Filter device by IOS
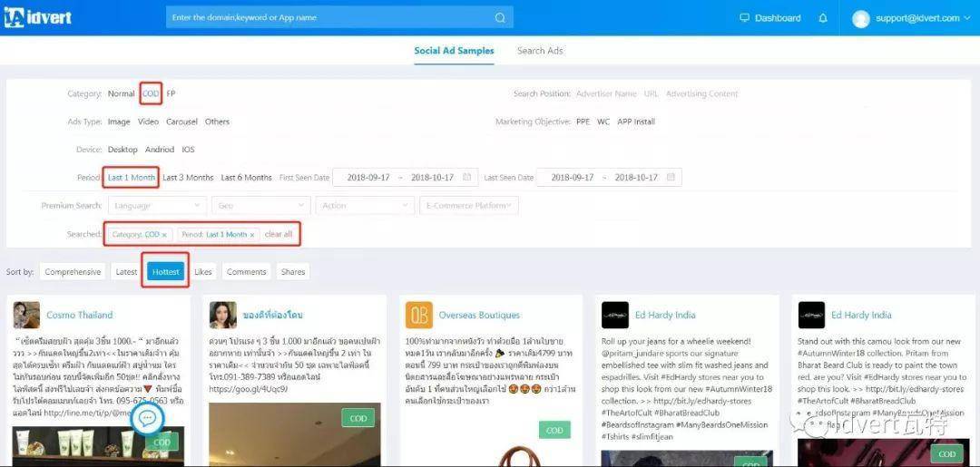 click(188, 150)
